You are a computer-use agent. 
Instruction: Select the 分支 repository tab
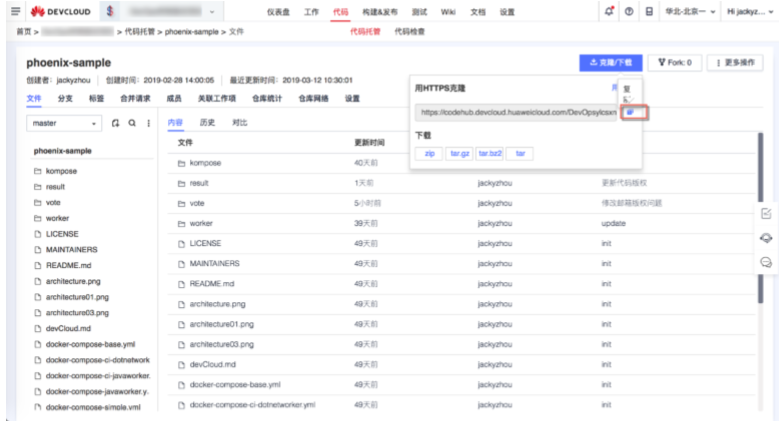[65, 98]
